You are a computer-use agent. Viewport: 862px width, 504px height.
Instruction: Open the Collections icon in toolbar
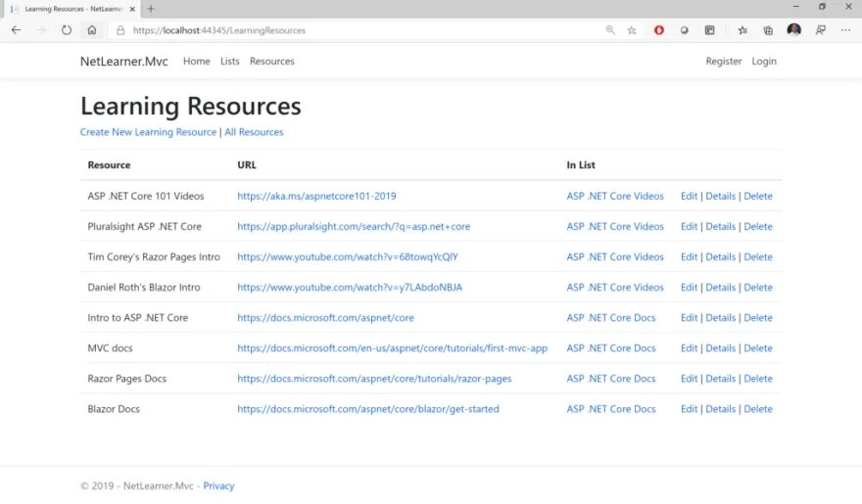tap(768, 30)
